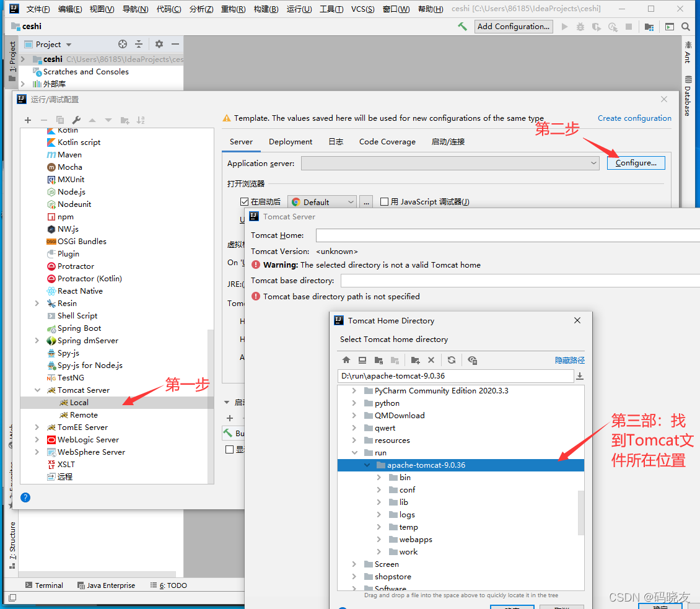
Task: Select the python folder
Action: coord(387,403)
